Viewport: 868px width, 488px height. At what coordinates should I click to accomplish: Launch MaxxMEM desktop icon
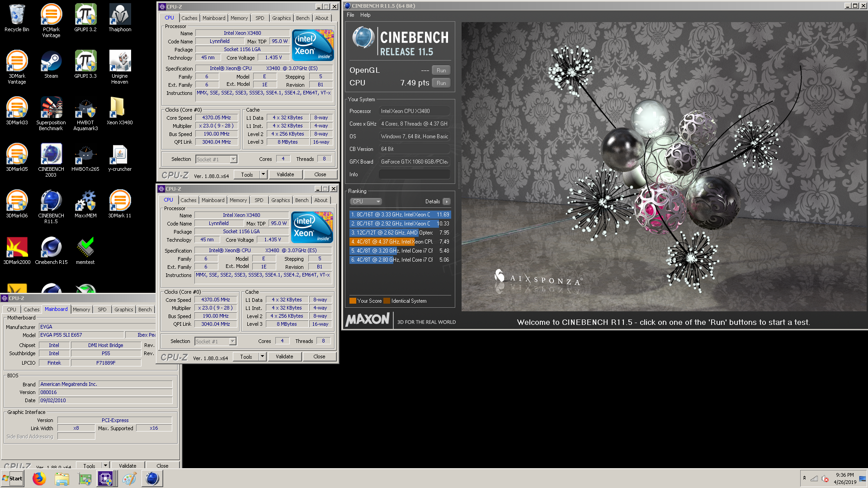[x=85, y=204]
